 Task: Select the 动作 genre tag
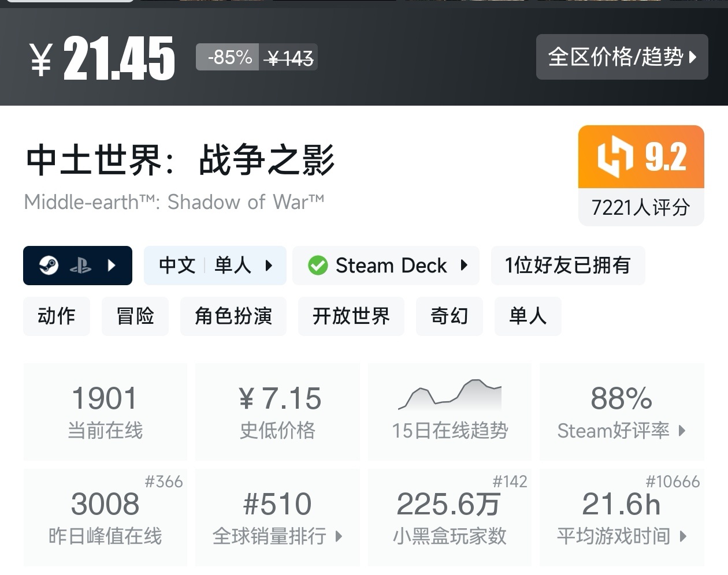[57, 316]
